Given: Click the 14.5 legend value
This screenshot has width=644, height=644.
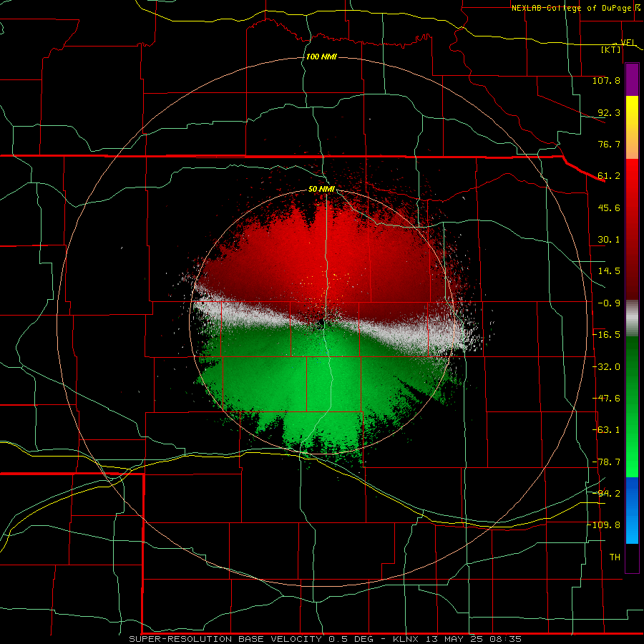Looking at the screenshot, I should pos(609,271).
